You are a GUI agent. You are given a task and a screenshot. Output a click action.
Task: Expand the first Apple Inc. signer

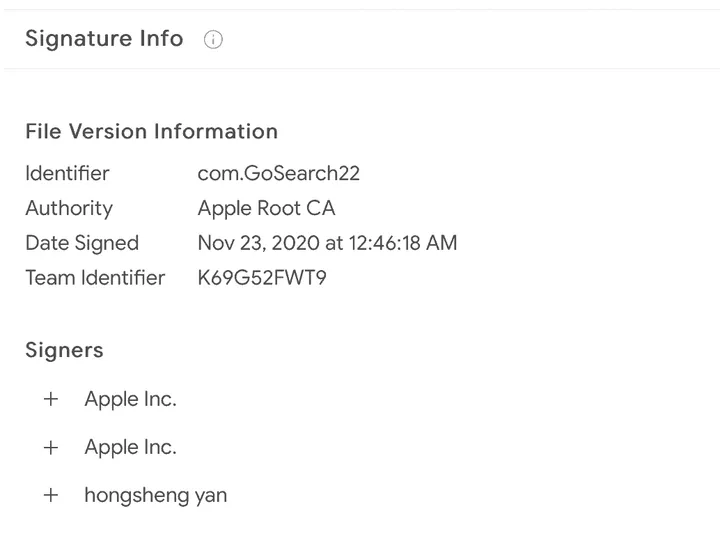pos(51,399)
